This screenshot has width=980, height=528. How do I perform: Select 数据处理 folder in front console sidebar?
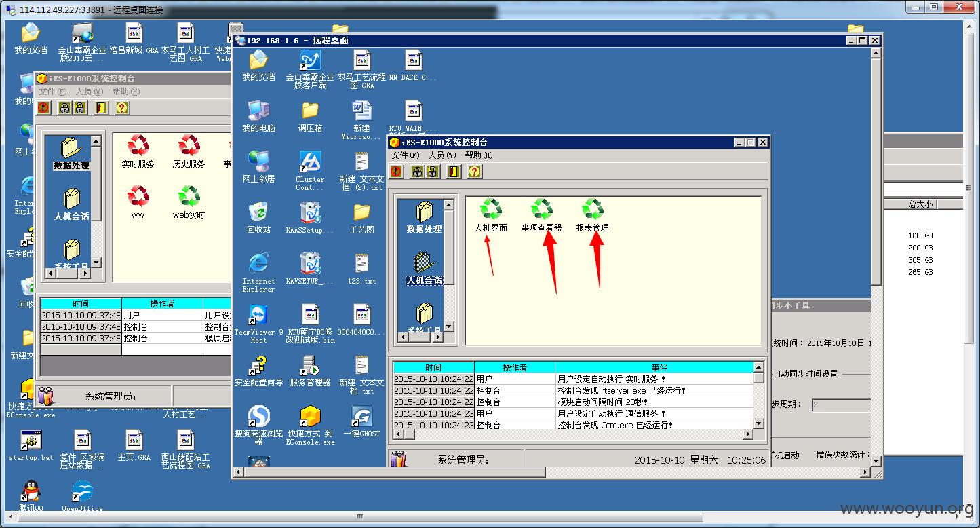tap(425, 218)
